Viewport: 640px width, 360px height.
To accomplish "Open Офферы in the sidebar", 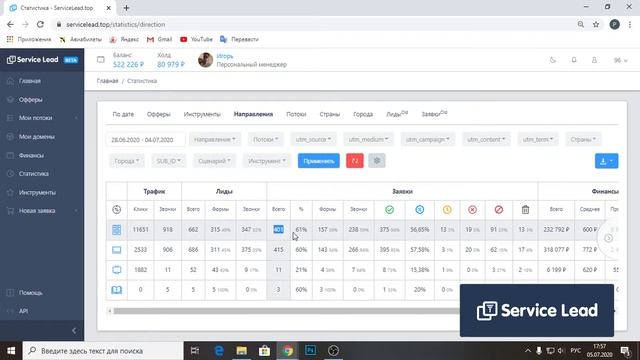I will click(30, 100).
